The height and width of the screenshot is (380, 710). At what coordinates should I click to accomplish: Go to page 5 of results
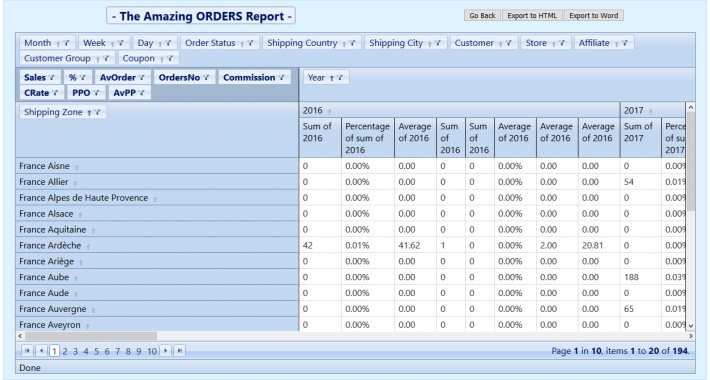point(96,351)
